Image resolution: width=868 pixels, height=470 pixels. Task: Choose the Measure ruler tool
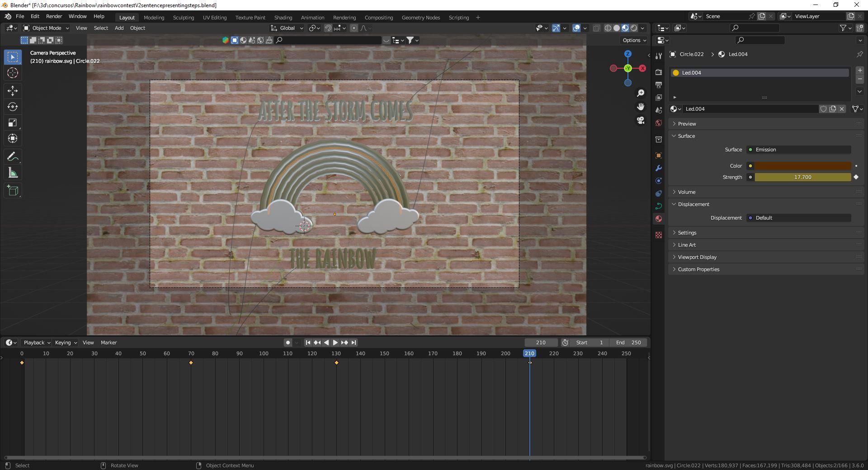tap(13, 173)
